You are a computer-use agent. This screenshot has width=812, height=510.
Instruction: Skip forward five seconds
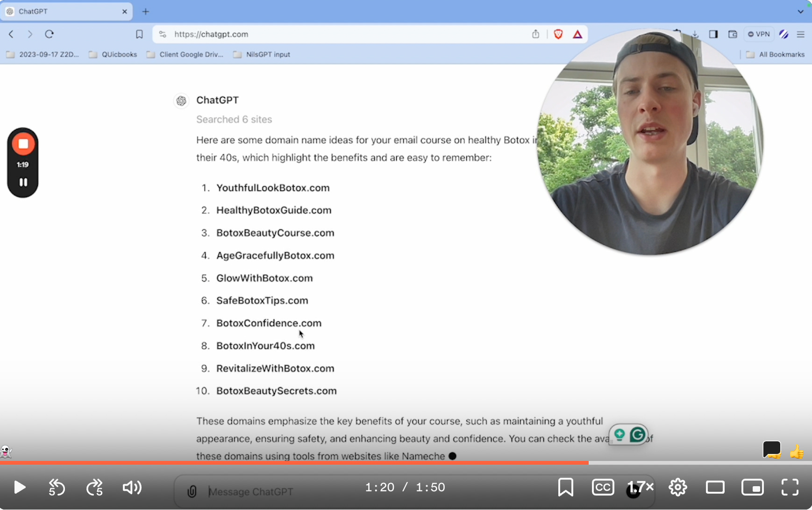[x=95, y=488]
